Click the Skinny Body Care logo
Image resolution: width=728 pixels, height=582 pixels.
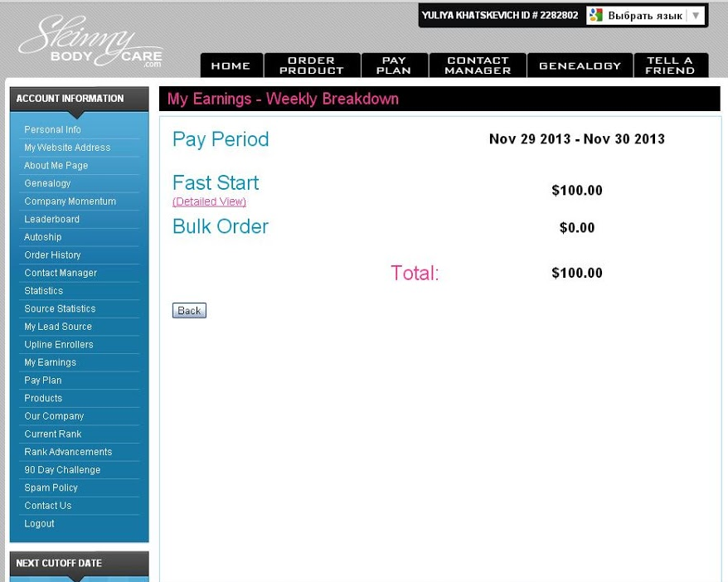(90, 43)
